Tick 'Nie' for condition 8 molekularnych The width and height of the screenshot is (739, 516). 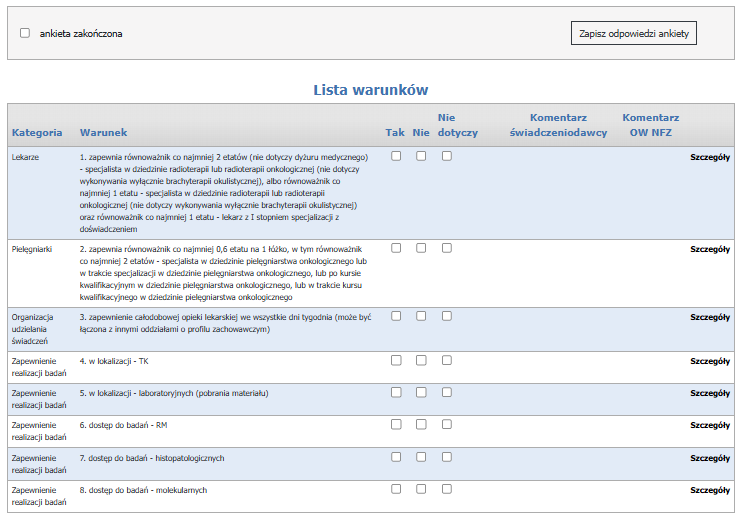[x=421, y=489]
